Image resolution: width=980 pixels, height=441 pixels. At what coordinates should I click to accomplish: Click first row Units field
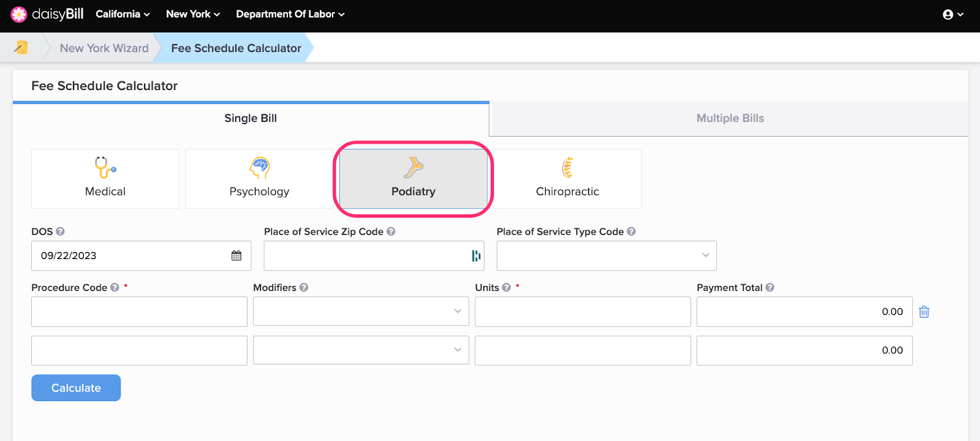point(582,311)
